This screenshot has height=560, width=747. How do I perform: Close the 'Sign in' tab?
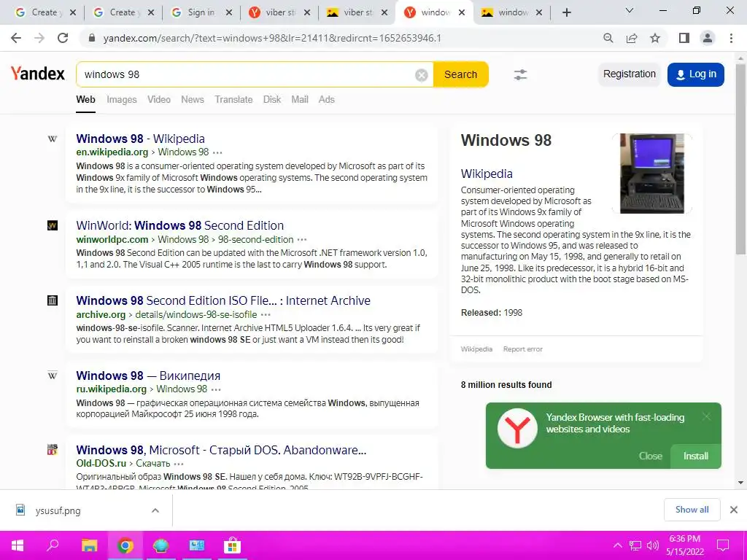(228, 13)
